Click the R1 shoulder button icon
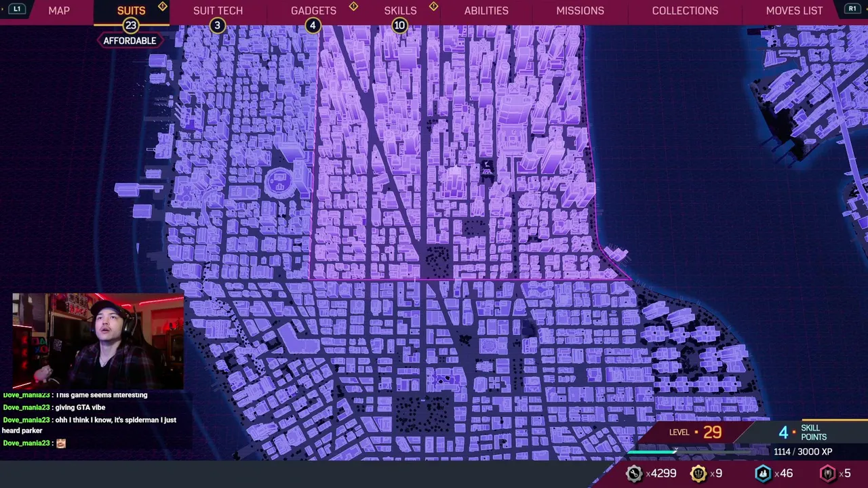The height and width of the screenshot is (488, 868). coord(852,9)
